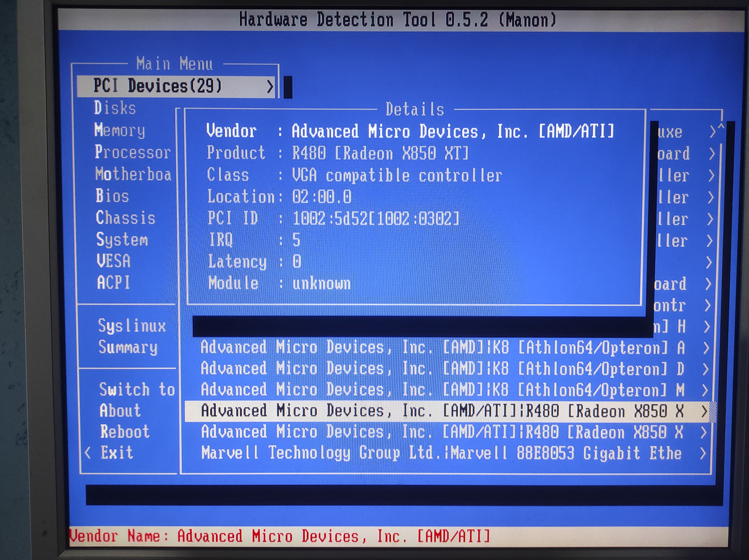Open the Syslinux menu item
The width and height of the screenshot is (749, 560).
pos(132,326)
